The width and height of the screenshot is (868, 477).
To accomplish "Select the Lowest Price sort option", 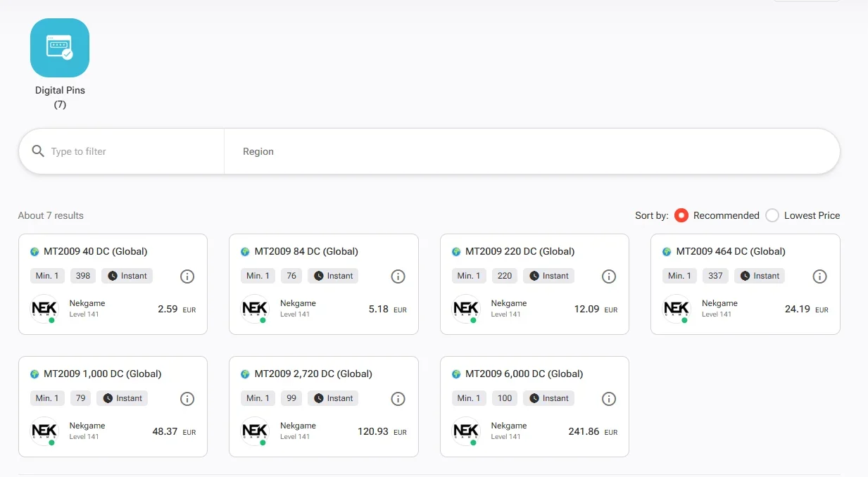I will click(772, 215).
